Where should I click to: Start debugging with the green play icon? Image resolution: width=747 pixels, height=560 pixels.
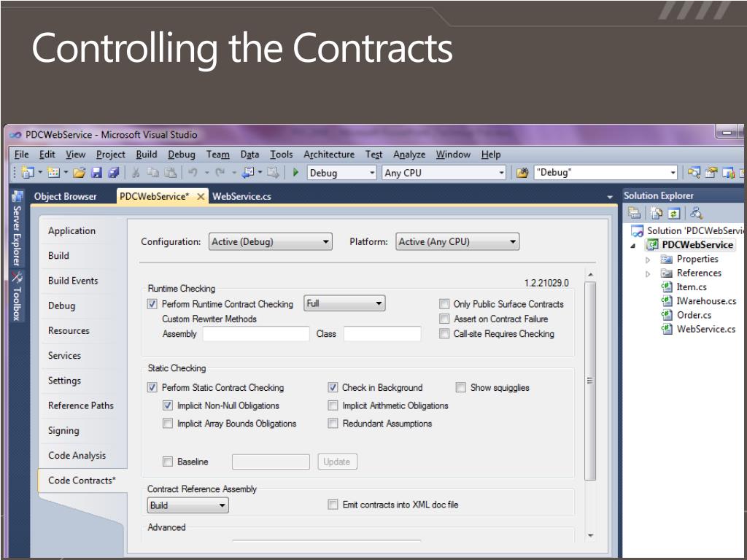(295, 172)
